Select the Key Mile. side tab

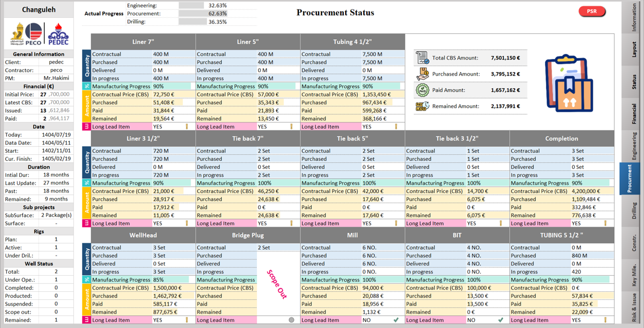pyautogui.click(x=634, y=275)
